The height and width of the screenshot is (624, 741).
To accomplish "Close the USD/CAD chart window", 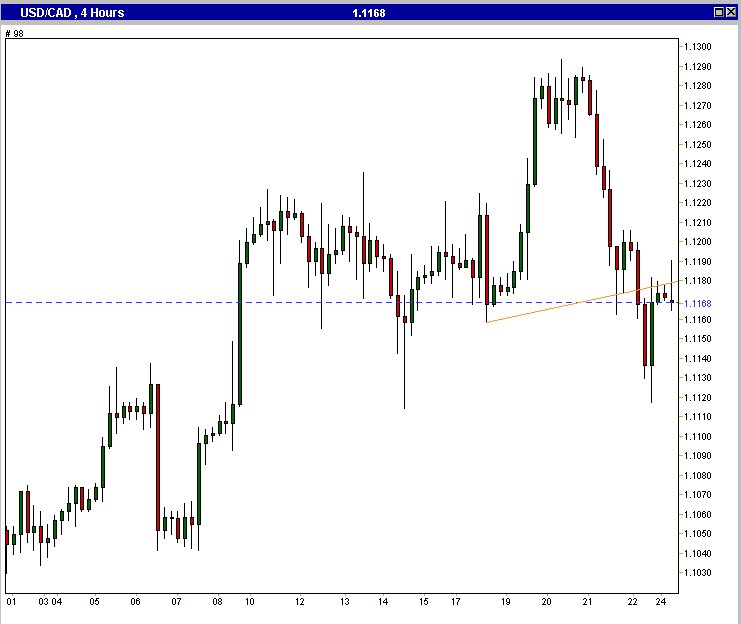I will click(x=731, y=12).
